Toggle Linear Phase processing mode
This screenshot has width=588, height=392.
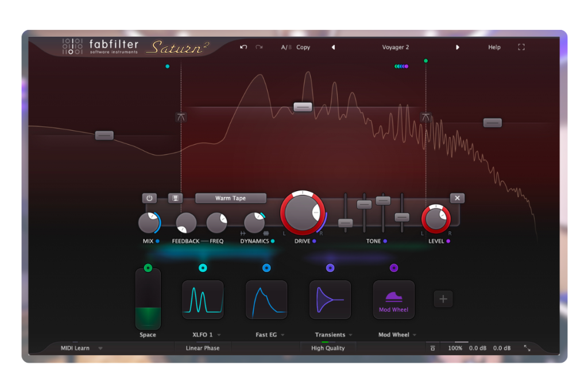pos(202,348)
